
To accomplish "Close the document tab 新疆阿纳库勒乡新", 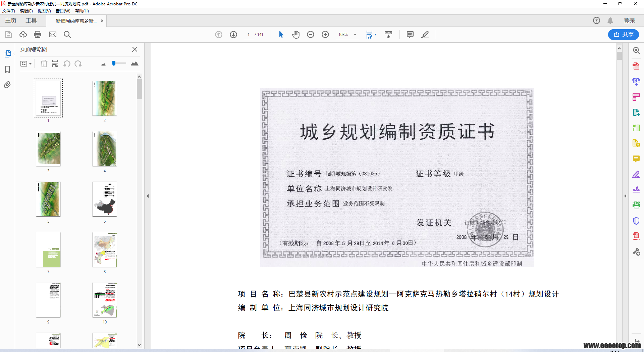I will coord(102,21).
